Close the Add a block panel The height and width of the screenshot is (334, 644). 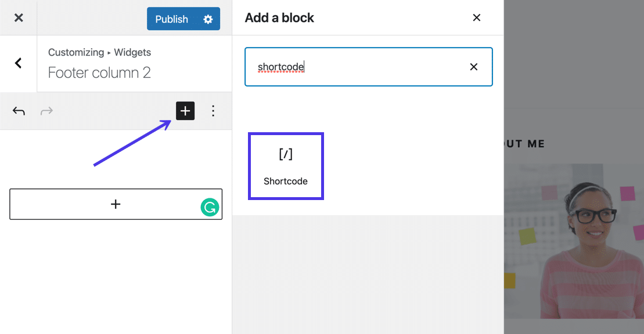(x=477, y=17)
